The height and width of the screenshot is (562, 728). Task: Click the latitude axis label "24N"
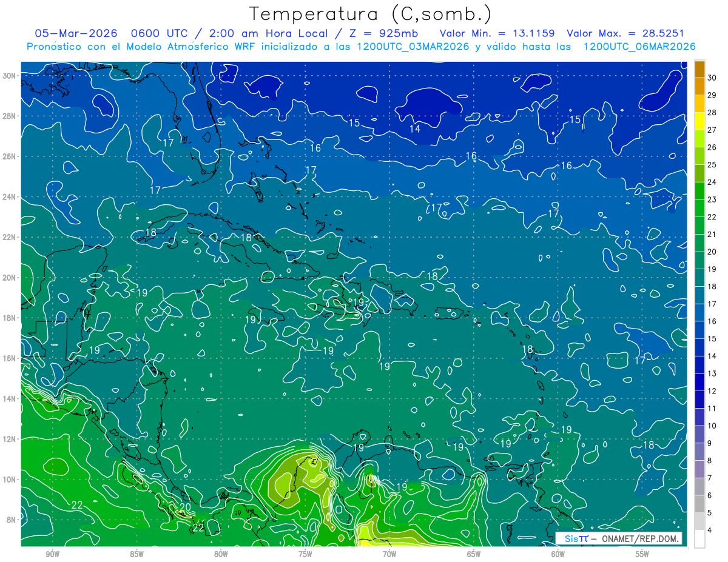(9, 197)
